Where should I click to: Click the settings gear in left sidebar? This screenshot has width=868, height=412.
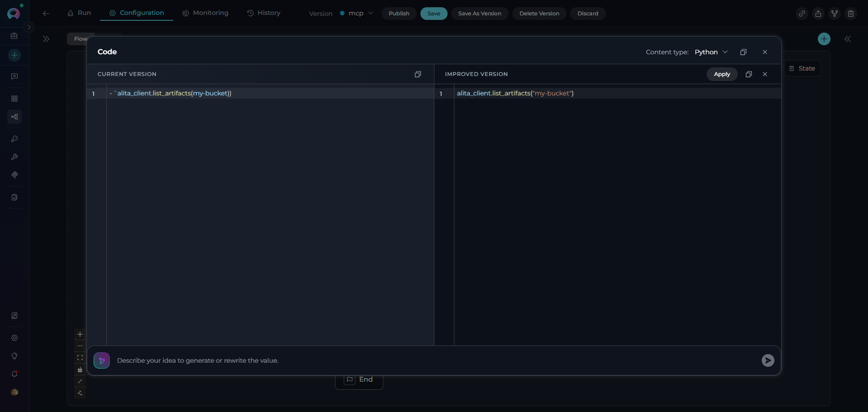coord(14,338)
